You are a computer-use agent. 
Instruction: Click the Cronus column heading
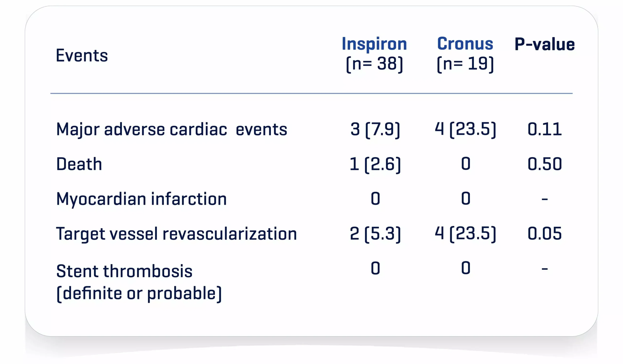(465, 44)
